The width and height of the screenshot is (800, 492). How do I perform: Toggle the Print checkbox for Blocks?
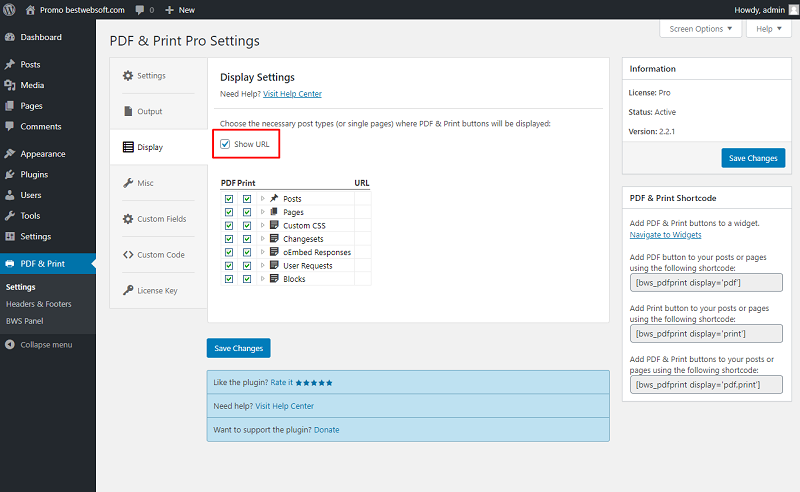point(247,279)
